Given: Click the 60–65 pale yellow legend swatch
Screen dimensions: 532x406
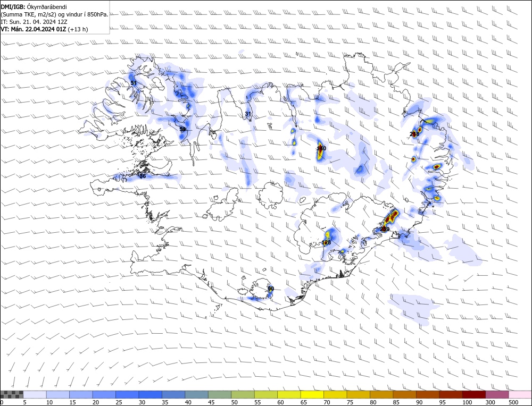Looking at the screenshot, I should [289, 394].
